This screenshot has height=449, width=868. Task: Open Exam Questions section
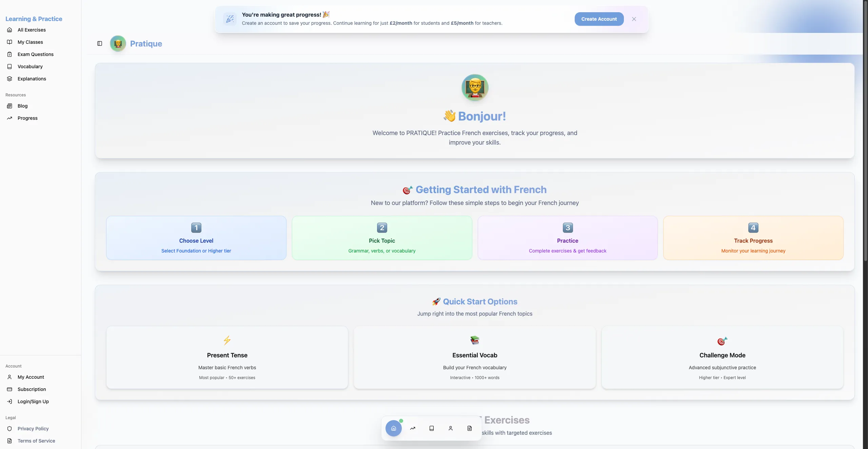pos(35,54)
